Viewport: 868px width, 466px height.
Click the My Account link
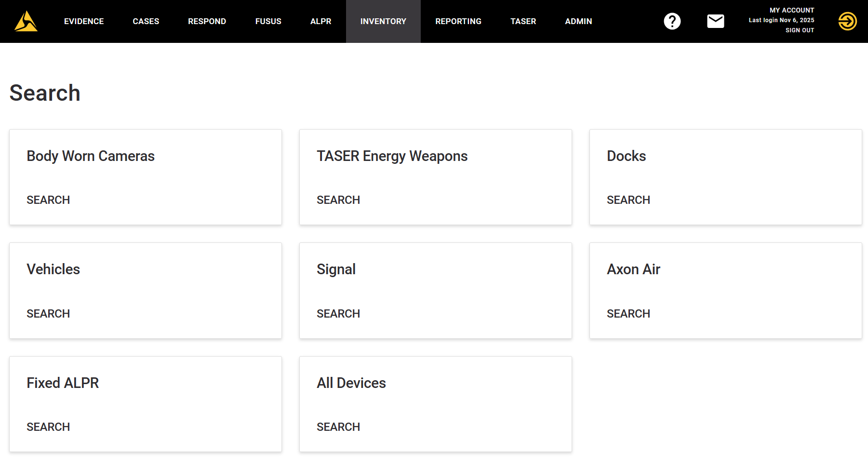pos(791,10)
